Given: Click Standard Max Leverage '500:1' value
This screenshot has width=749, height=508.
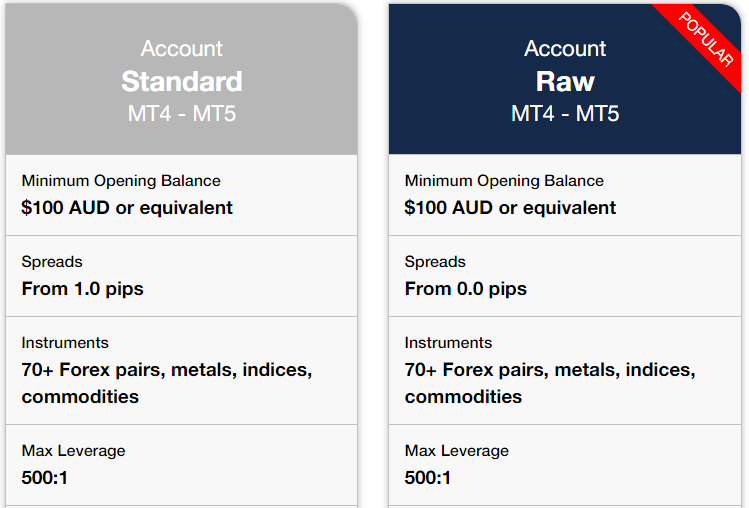Looking at the screenshot, I should pyautogui.click(x=44, y=478).
